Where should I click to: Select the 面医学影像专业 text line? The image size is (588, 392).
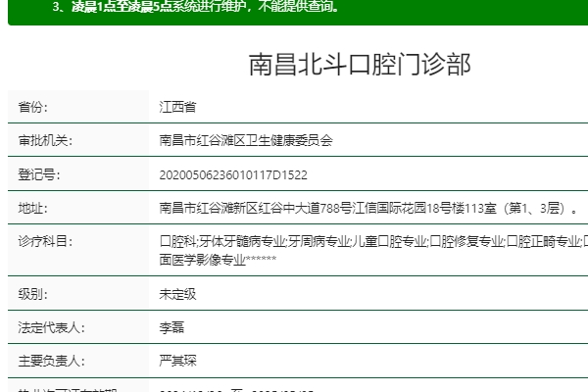coord(218,260)
